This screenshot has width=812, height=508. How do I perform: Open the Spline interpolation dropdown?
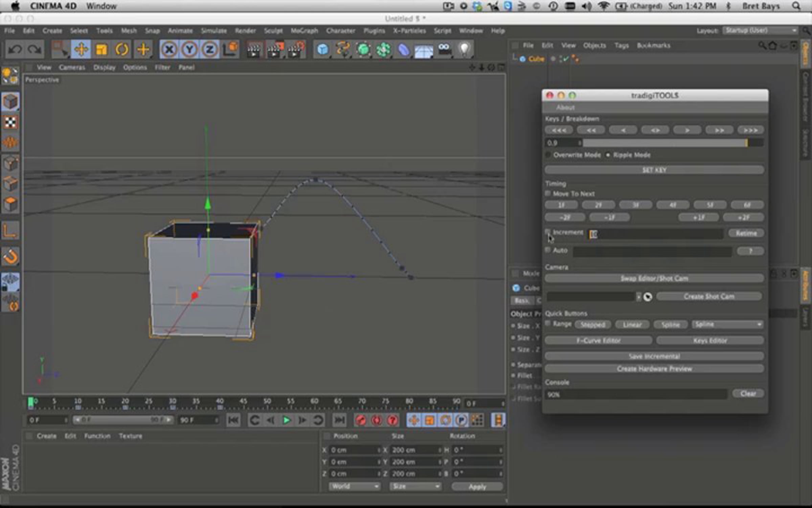727,324
